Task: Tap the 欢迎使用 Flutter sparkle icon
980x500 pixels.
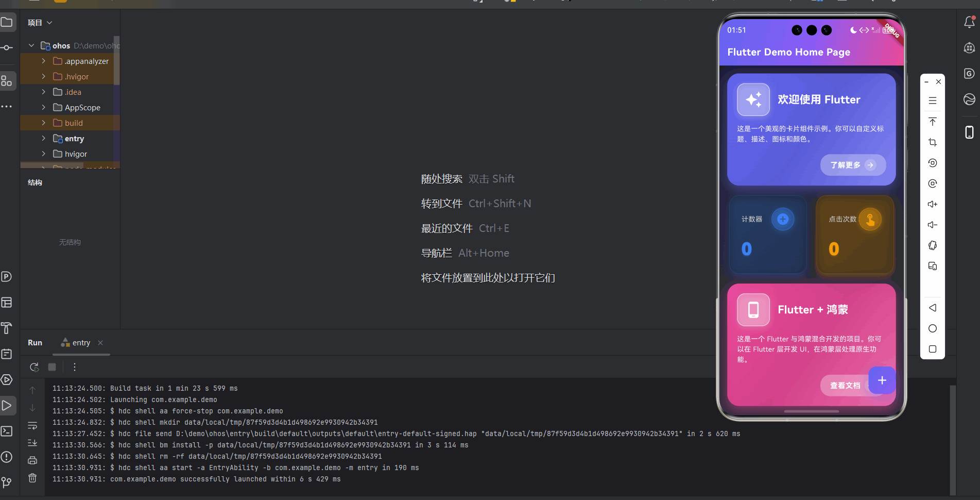Action: point(753,99)
